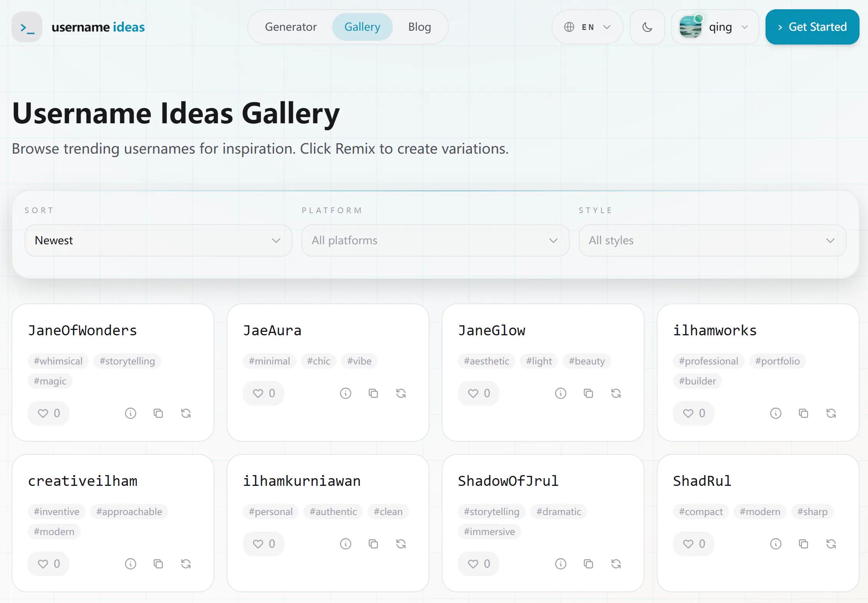Copy the ShadRul username
The width and height of the screenshot is (868, 603).
tap(803, 544)
